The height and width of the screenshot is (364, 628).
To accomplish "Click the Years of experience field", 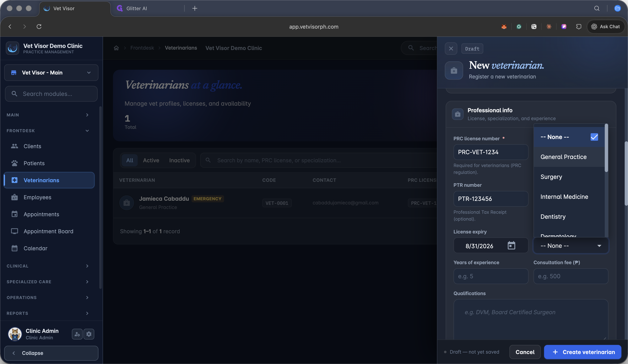I will (x=491, y=276).
